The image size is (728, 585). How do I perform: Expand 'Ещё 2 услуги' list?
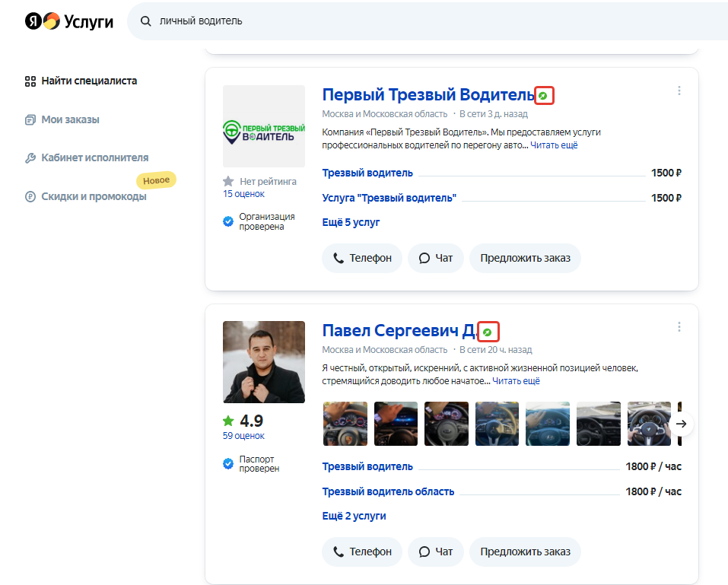(x=354, y=516)
